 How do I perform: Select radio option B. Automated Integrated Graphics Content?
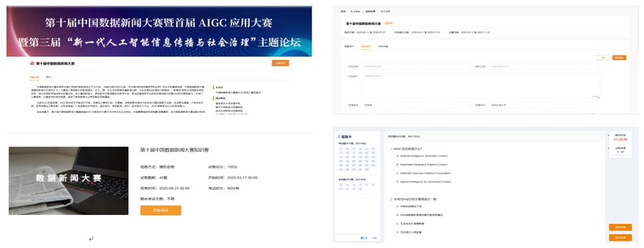[393, 164]
